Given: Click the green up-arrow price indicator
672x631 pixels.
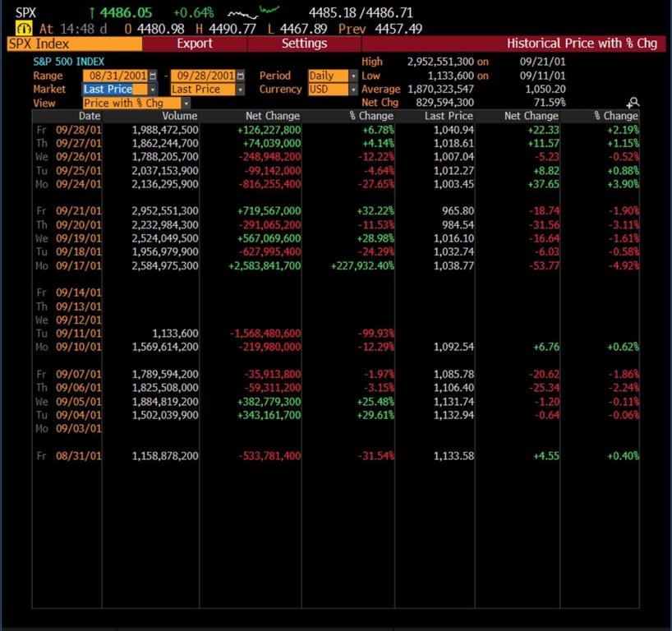Looking at the screenshot, I should [x=92, y=13].
